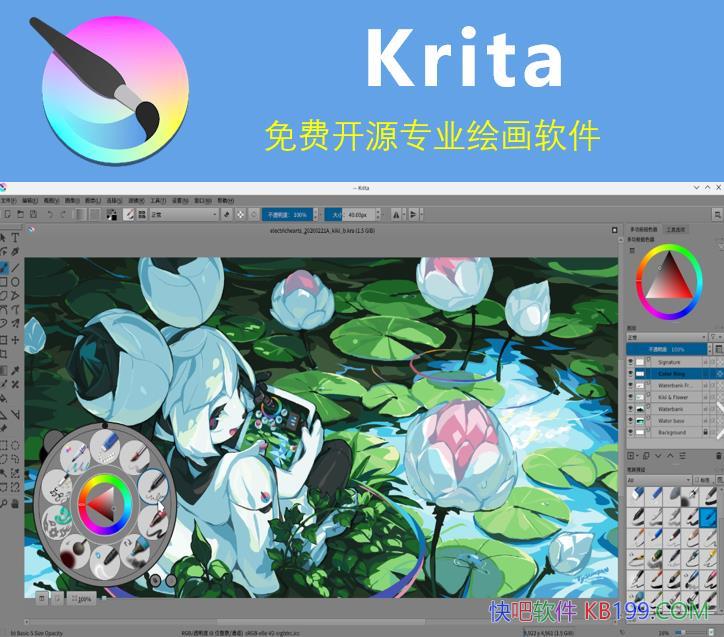Click the delete layer trash icon
724x637 pixels.
click(716, 456)
